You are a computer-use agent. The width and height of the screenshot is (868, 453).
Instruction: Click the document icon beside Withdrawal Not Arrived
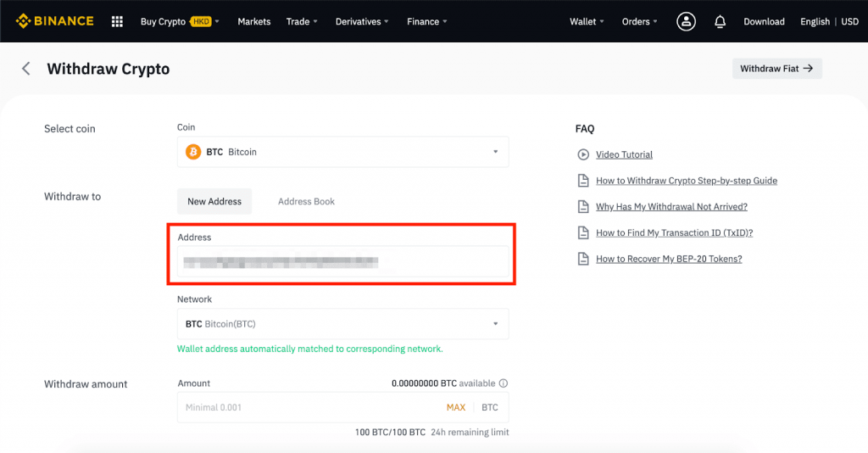click(x=583, y=206)
